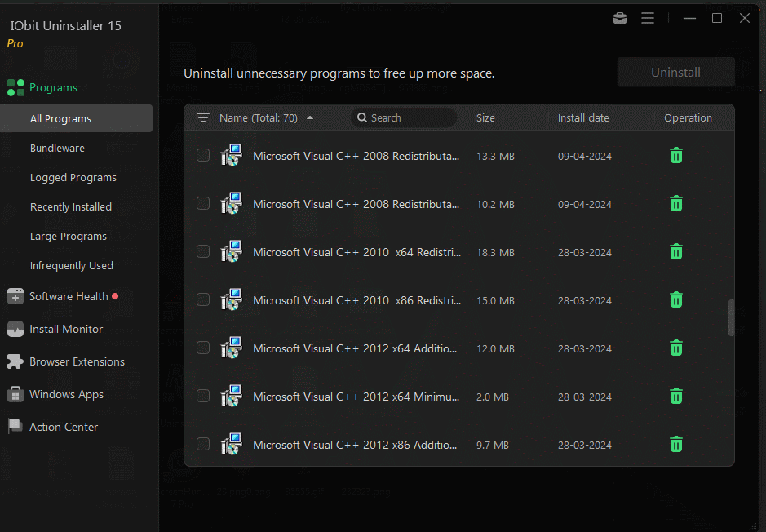Click trash icon for Visual C++ 2010 x64

pos(676,251)
